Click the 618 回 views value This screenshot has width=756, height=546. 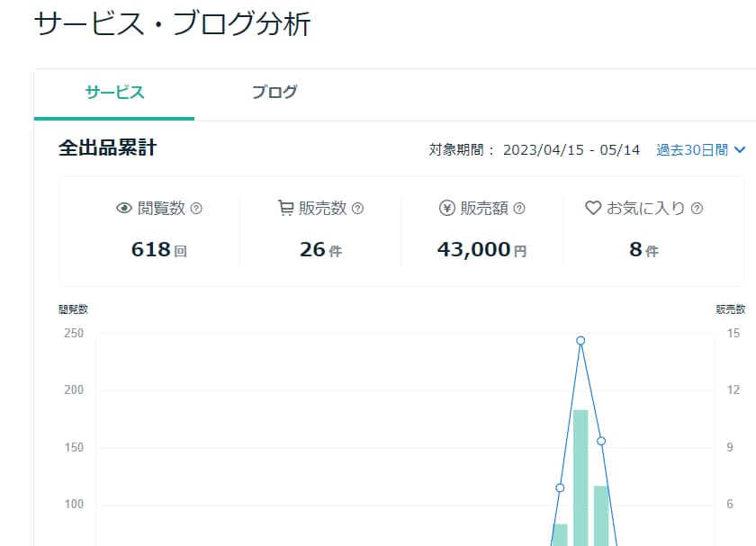159,250
